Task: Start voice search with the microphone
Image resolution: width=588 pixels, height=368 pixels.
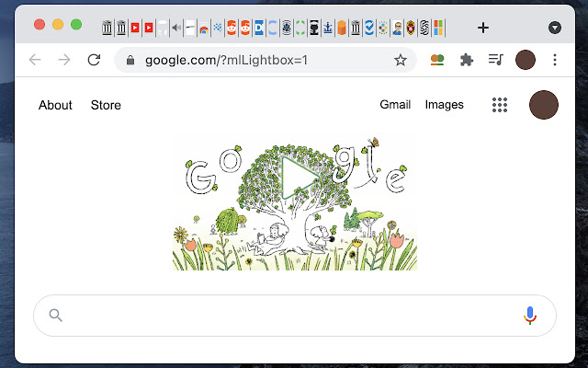Action: pos(529,316)
